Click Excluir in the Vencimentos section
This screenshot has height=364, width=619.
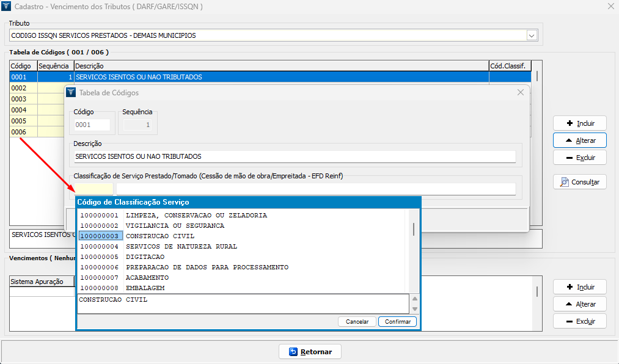point(579,321)
